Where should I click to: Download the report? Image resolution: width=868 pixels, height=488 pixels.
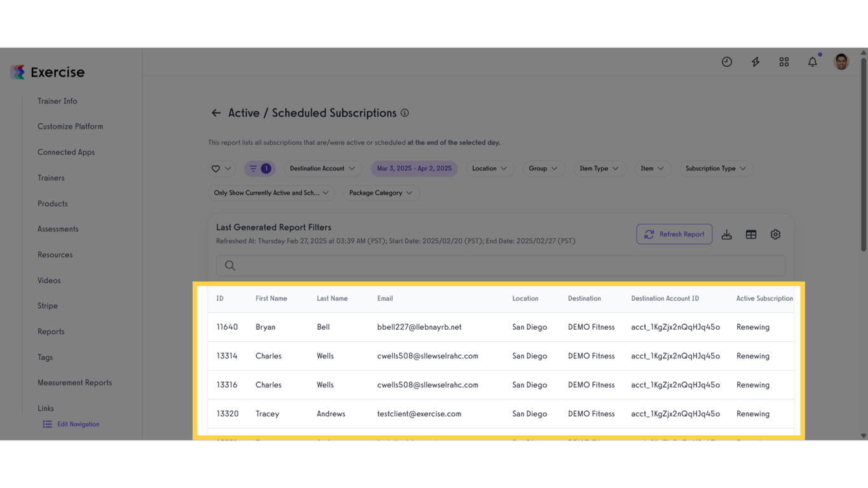(x=727, y=234)
